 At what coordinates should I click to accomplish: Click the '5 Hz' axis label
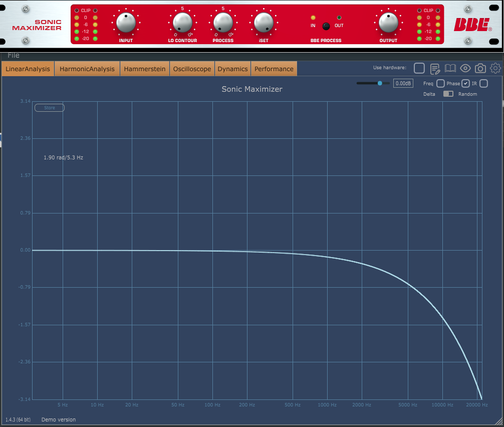pos(63,405)
